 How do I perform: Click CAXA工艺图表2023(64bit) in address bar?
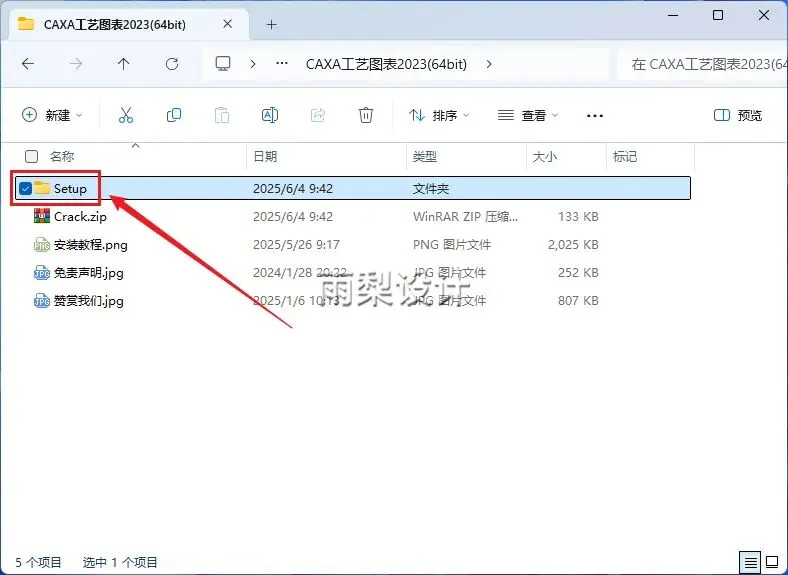tap(386, 64)
